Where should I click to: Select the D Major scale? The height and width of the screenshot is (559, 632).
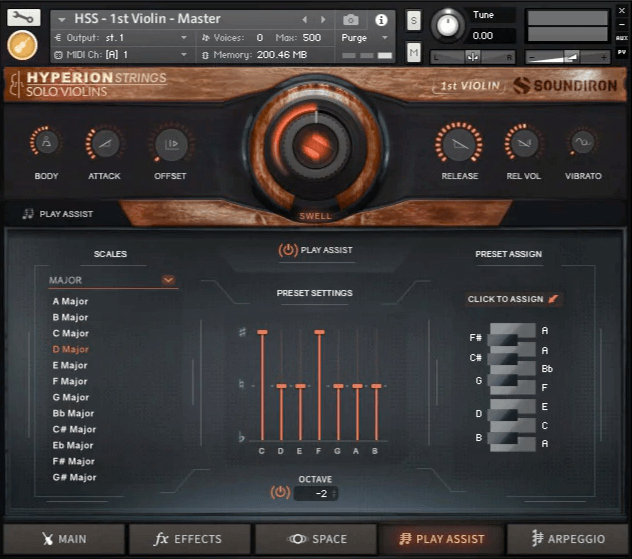[x=71, y=349]
